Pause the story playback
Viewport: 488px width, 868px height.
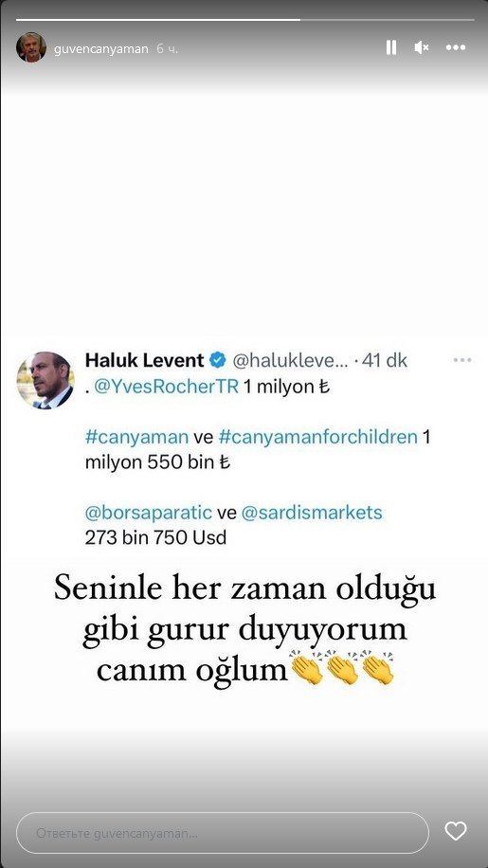[x=391, y=47]
